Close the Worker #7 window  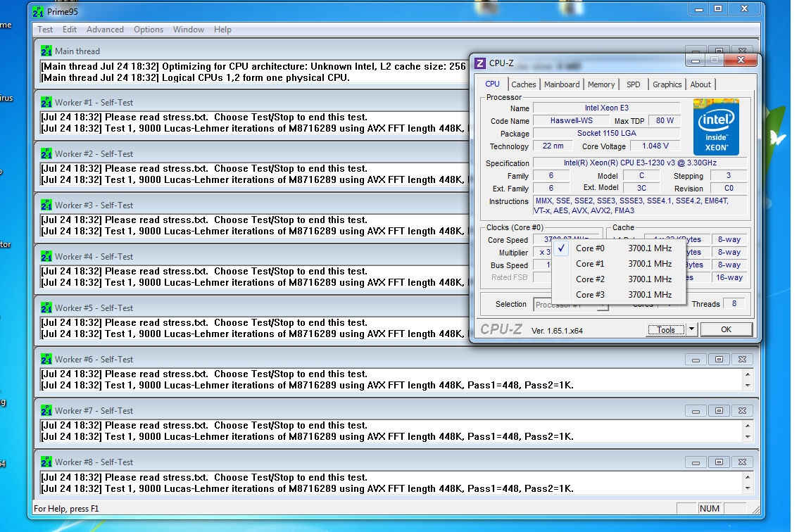[x=742, y=410]
